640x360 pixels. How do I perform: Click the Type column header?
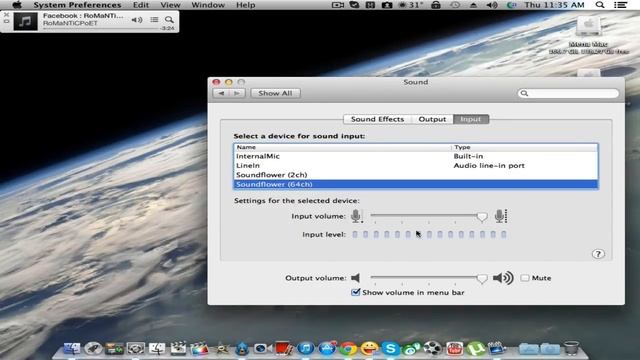[524, 147]
